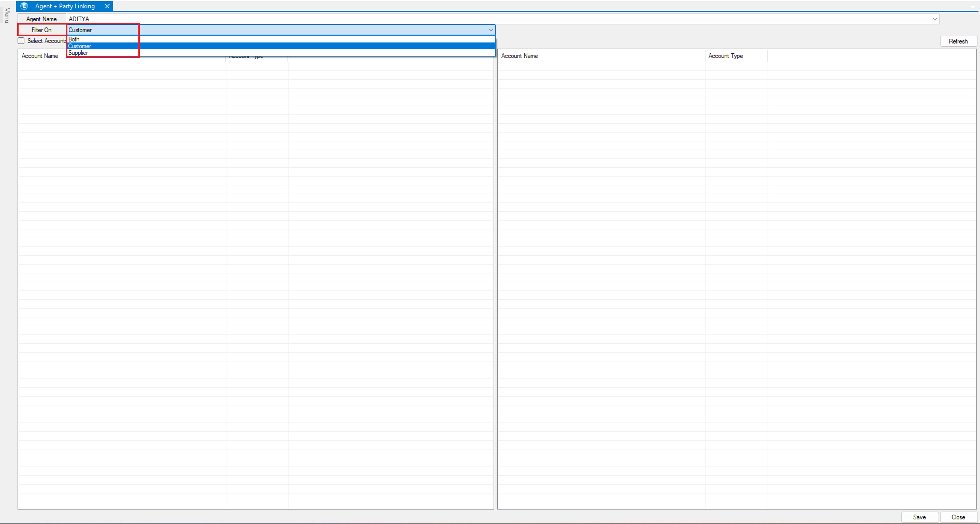Image resolution: width=980 pixels, height=524 pixels.
Task: Click the Agent Name label
Action: click(x=41, y=19)
